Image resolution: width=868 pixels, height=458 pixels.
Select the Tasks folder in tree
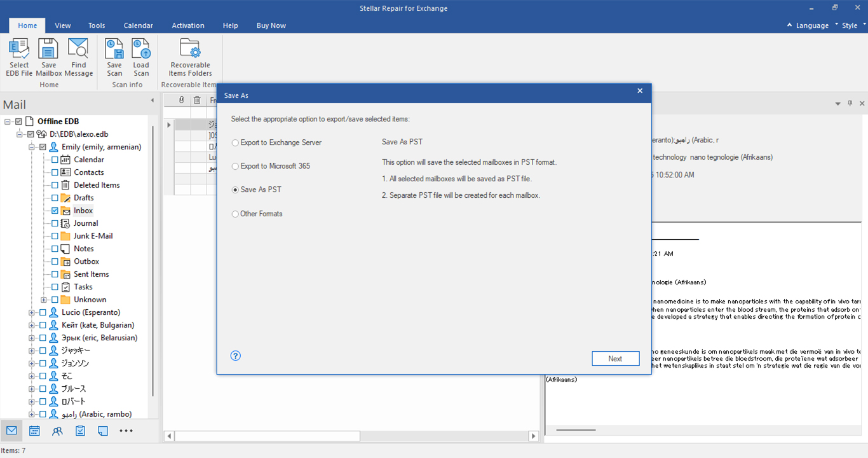click(83, 287)
